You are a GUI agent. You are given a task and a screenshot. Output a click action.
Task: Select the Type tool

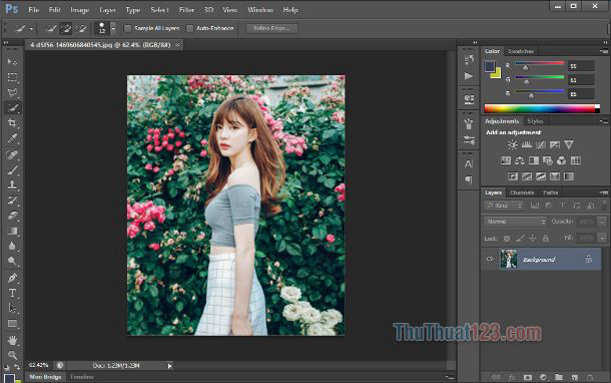tap(12, 293)
